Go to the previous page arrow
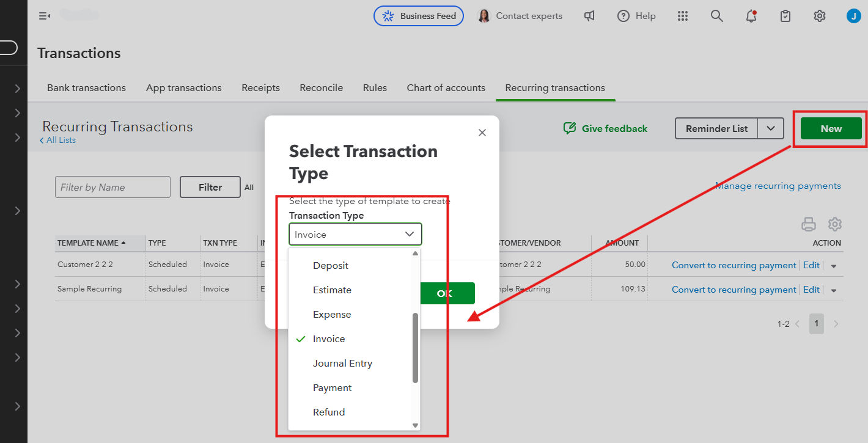The width and height of the screenshot is (868, 443). [797, 324]
